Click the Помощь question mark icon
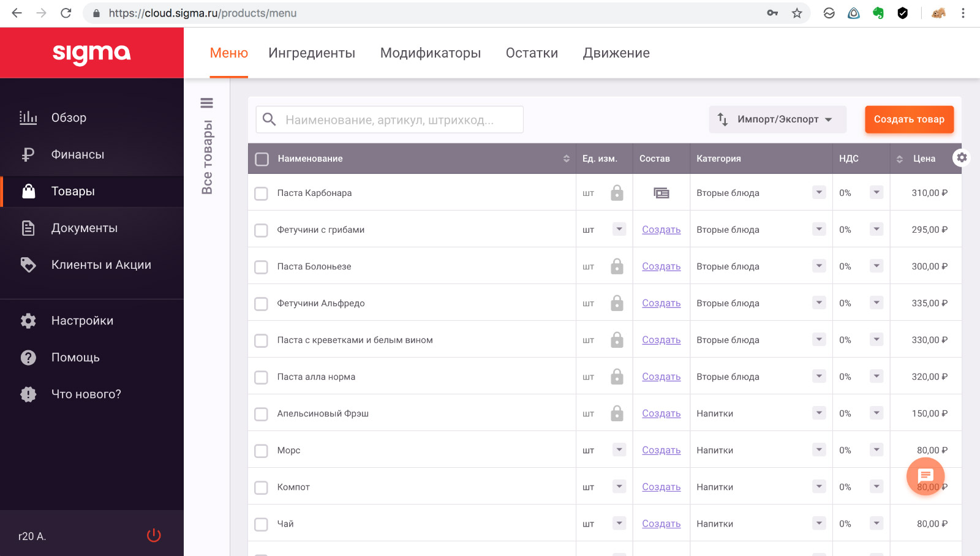 click(28, 358)
